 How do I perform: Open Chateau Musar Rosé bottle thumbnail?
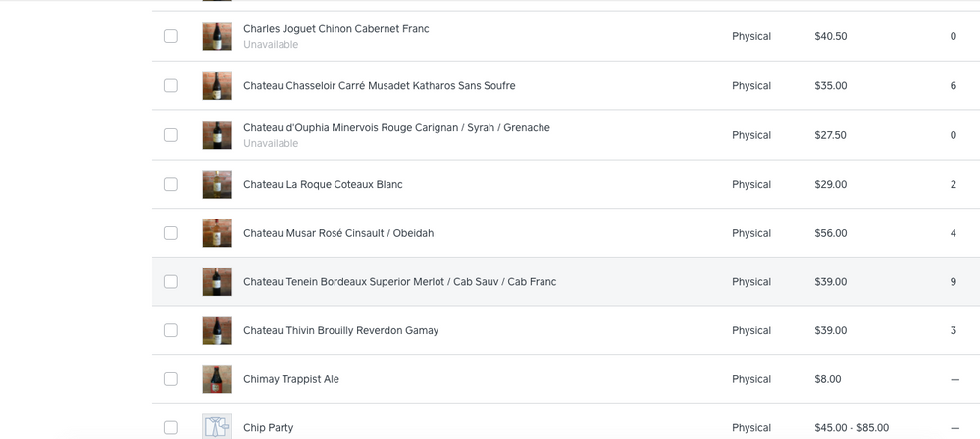(x=217, y=233)
